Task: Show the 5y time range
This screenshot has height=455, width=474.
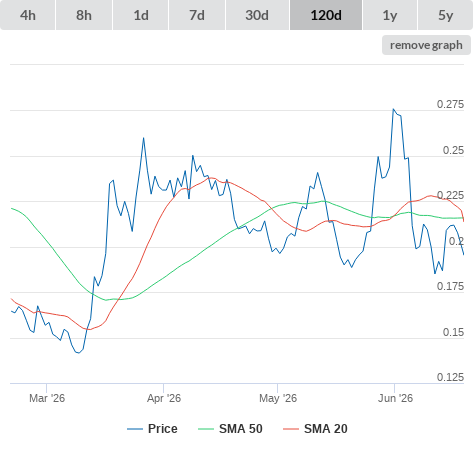Action: pos(446,15)
